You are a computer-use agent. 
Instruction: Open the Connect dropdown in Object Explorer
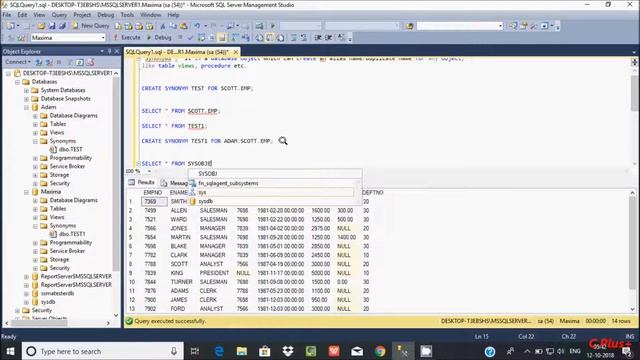pyautogui.click(x=18, y=62)
